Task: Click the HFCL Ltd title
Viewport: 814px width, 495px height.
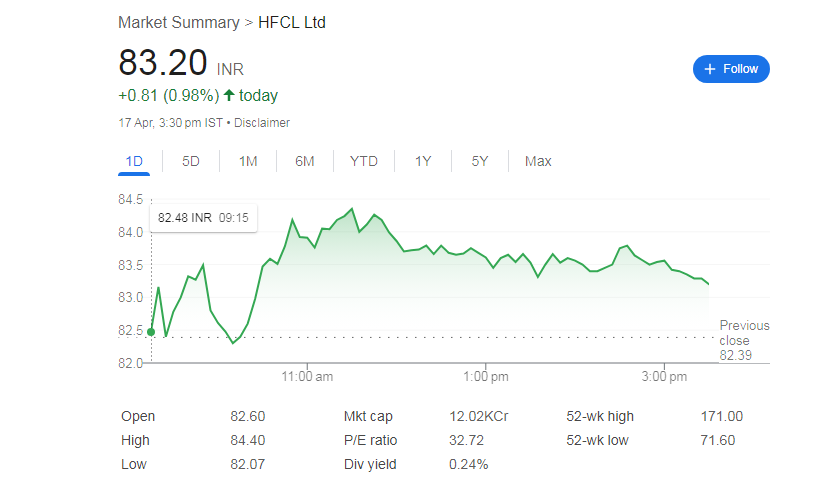Action: pyautogui.click(x=292, y=23)
